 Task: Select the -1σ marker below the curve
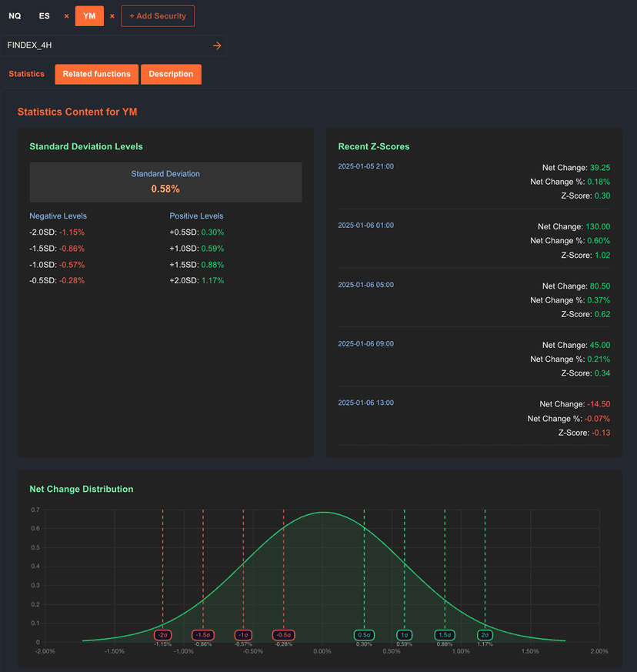[243, 635]
